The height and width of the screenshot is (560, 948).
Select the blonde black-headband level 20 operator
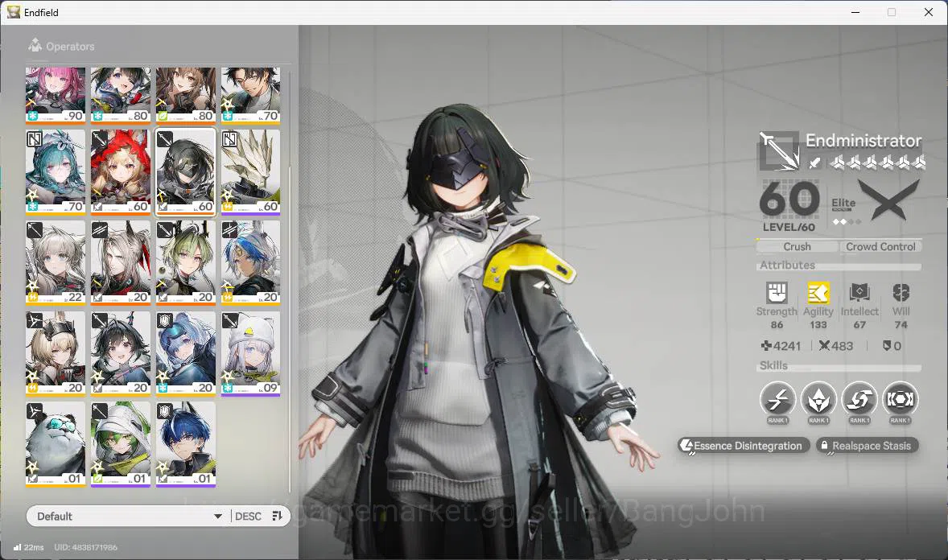55,353
